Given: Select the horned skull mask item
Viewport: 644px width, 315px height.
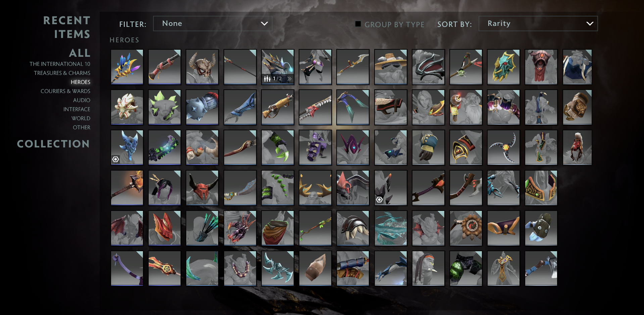Looking at the screenshot, I should [x=202, y=67].
